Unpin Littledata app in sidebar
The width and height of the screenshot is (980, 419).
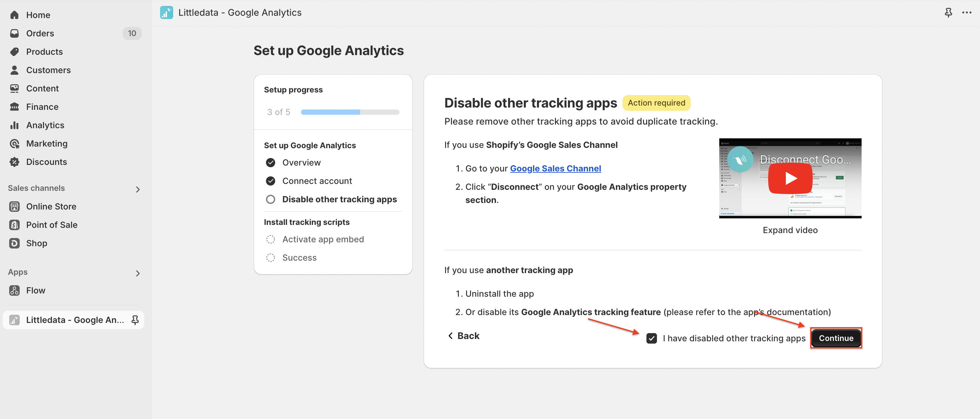tap(135, 320)
